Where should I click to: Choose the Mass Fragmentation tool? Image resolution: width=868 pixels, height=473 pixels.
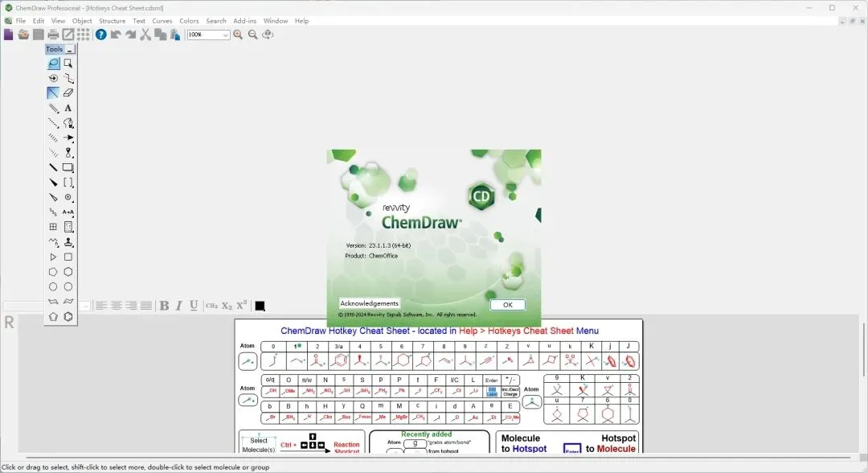tap(68, 78)
